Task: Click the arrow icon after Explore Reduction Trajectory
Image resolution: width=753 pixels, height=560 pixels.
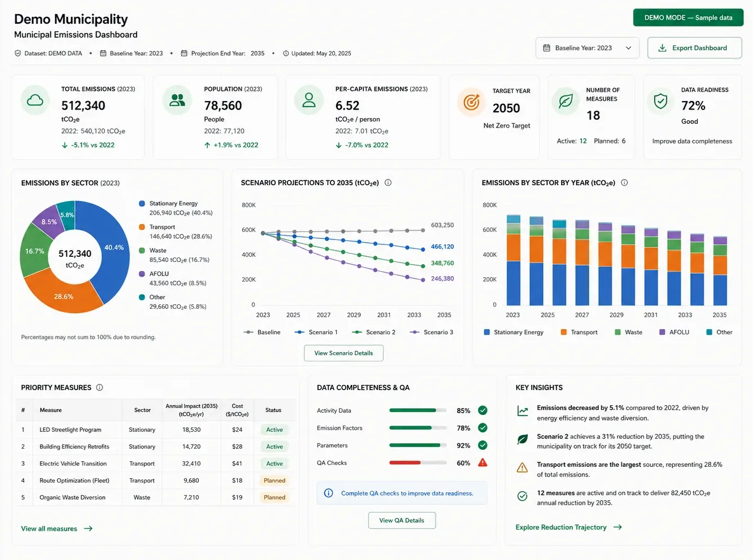Action: 617,527
